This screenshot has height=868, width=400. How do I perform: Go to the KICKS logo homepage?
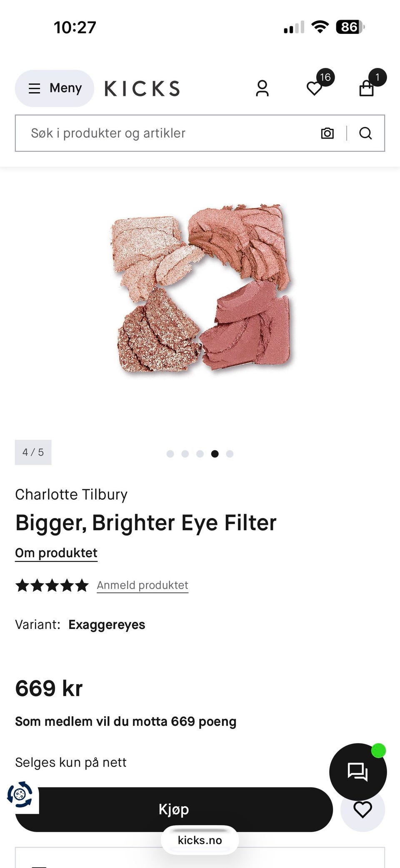pyautogui.click(x=142, y=88)
